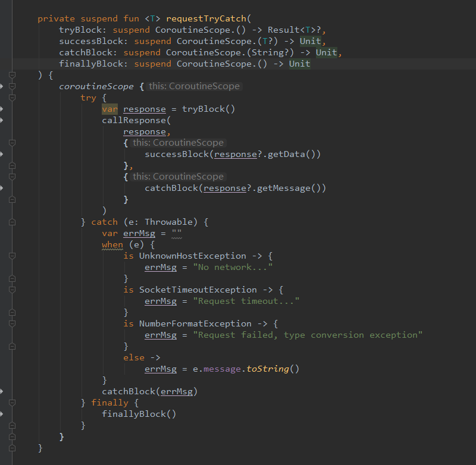476x465 pixels.
Task: Click the Throwable type in catch
Action: (168, 222)
